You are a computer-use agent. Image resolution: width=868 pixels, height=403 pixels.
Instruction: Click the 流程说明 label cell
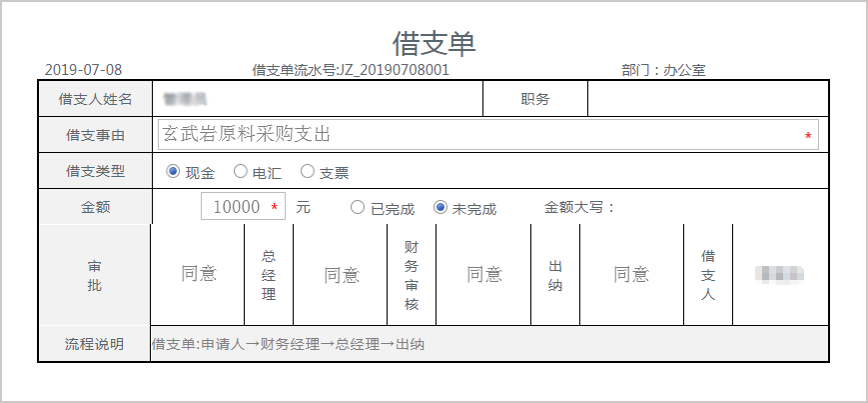[x=95, y=344]
